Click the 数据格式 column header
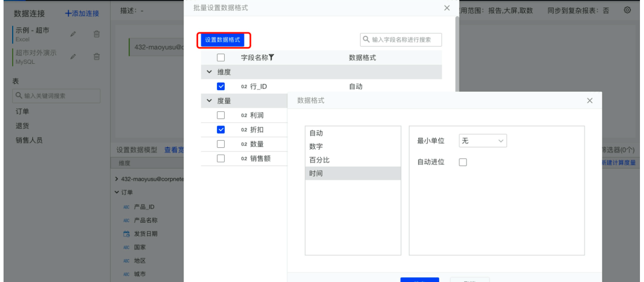Viewport: 644px width, 282px height. tap(362, 58)
